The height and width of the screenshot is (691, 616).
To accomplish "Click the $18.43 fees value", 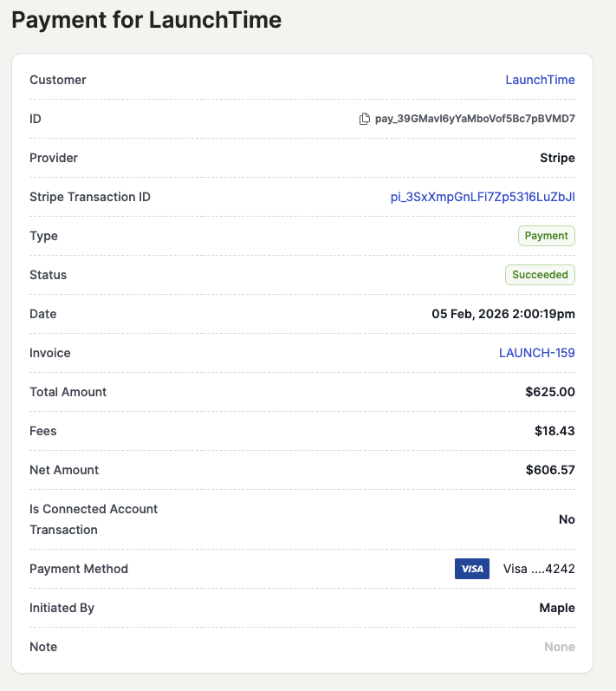I will point(554,431).
